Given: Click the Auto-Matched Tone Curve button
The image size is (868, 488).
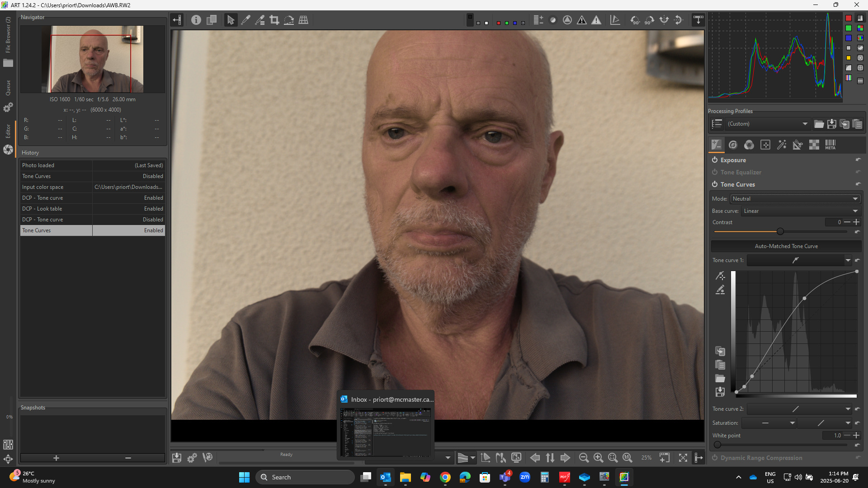Looking at the screenshot, I should click(786, 246).
